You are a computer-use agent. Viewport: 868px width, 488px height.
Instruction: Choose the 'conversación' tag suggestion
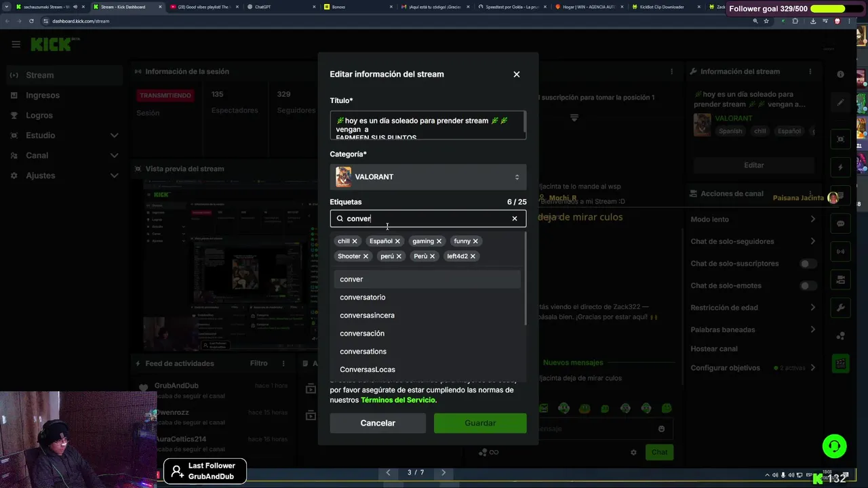point(427,333)
